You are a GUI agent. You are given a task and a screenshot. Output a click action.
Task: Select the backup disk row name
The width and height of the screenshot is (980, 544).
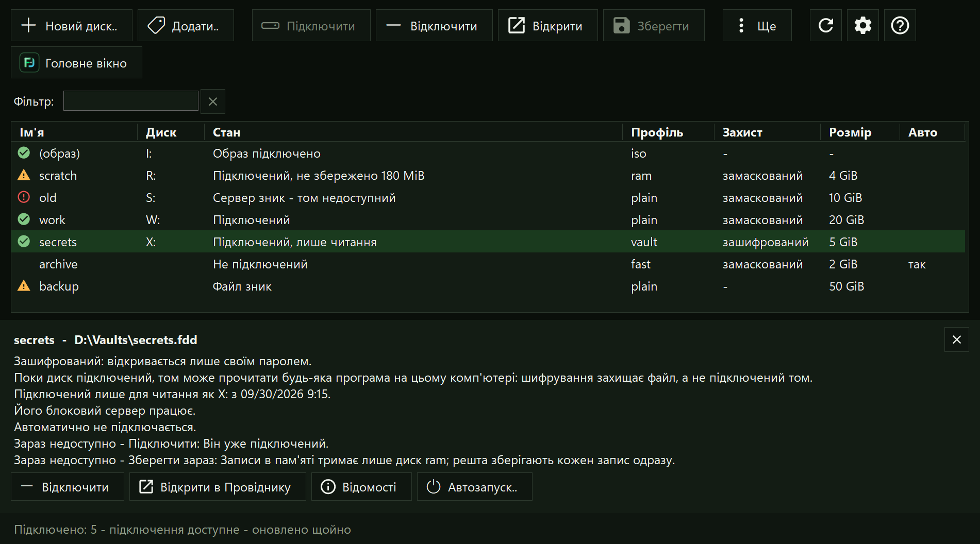tap(59, 286)
